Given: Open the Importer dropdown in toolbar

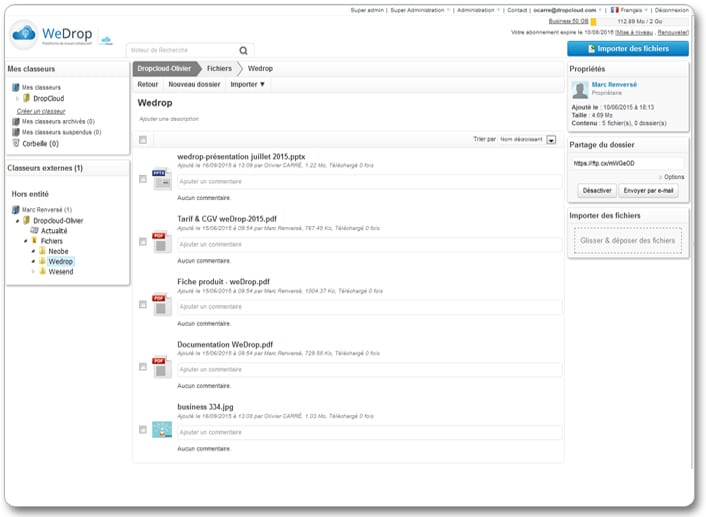Looking at the screenshot, I should pos(248,84).
